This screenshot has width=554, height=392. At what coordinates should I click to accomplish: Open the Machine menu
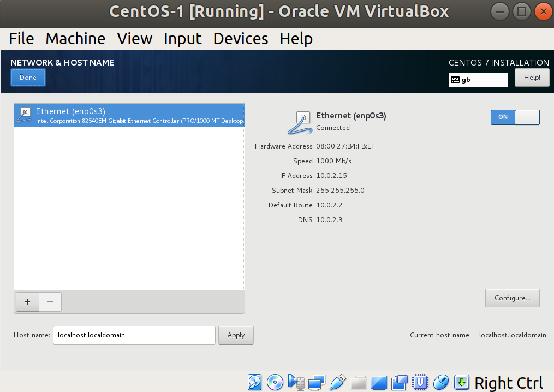coord(75,39)
